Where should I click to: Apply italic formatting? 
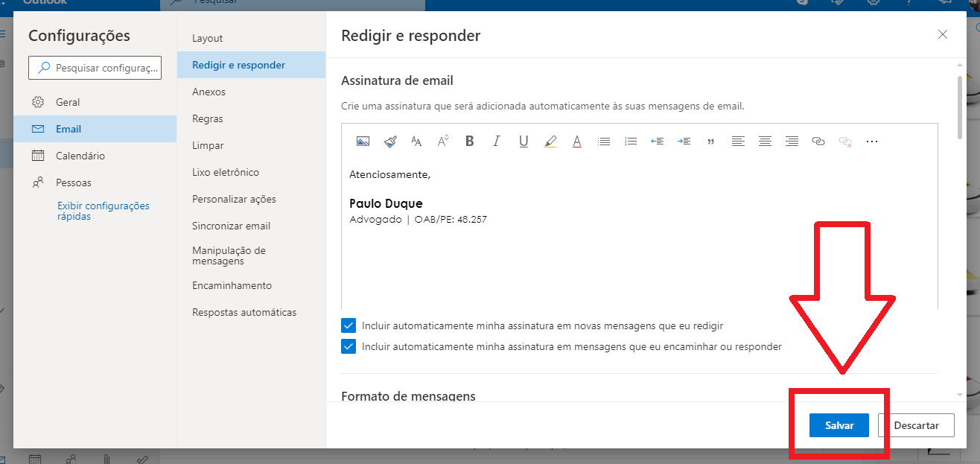coord(497,141)
